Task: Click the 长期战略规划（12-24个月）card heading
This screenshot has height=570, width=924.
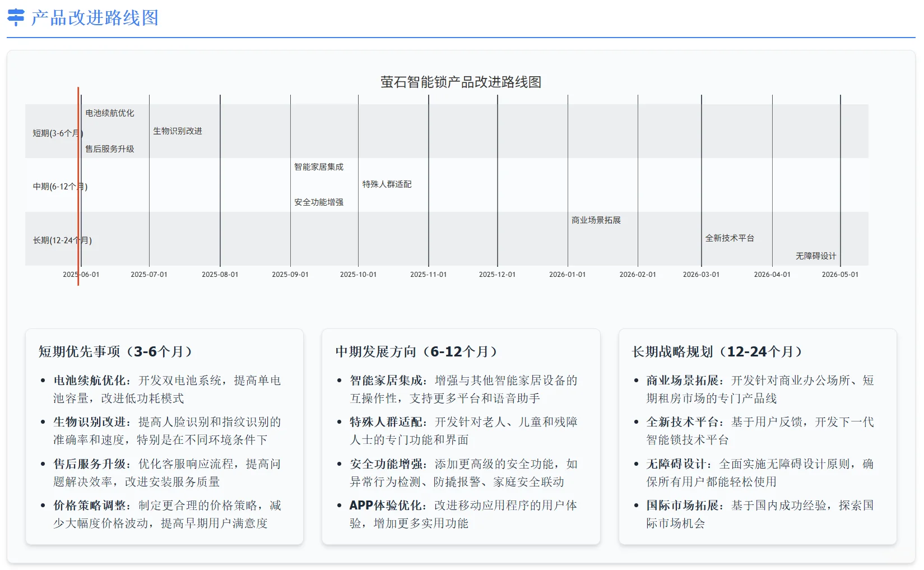Action: [717, 351]
